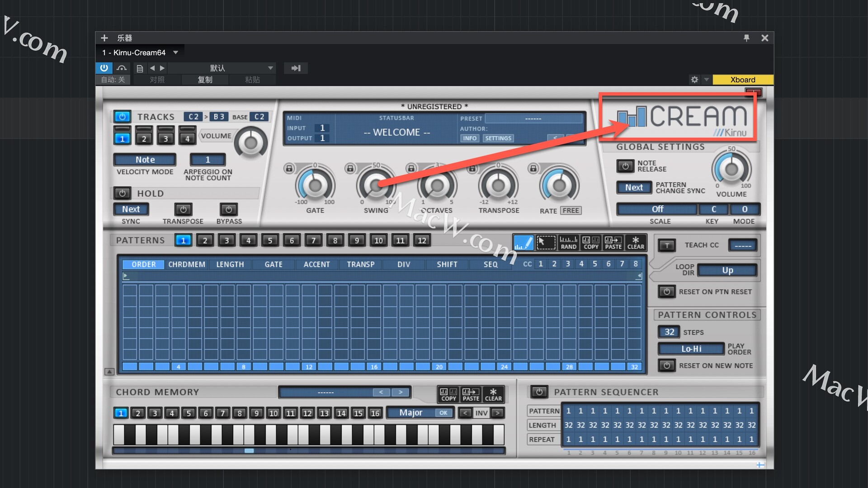Open the Loop Dir 'Up' selector
The width and height of the screenshot is (868, 488).
click(x=727, y=270)
